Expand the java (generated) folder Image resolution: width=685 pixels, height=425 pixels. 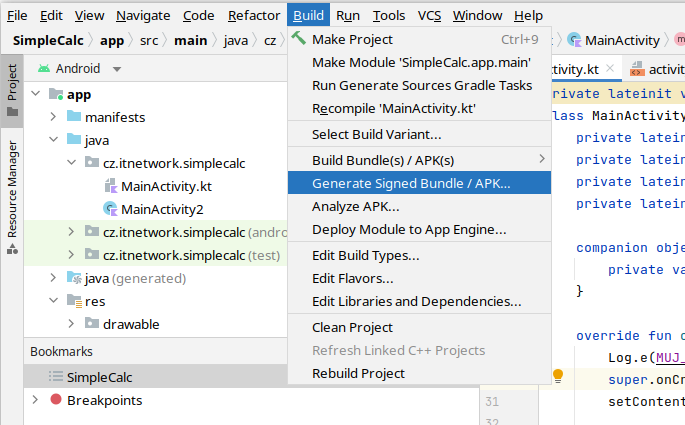click(x=53, y=278)
